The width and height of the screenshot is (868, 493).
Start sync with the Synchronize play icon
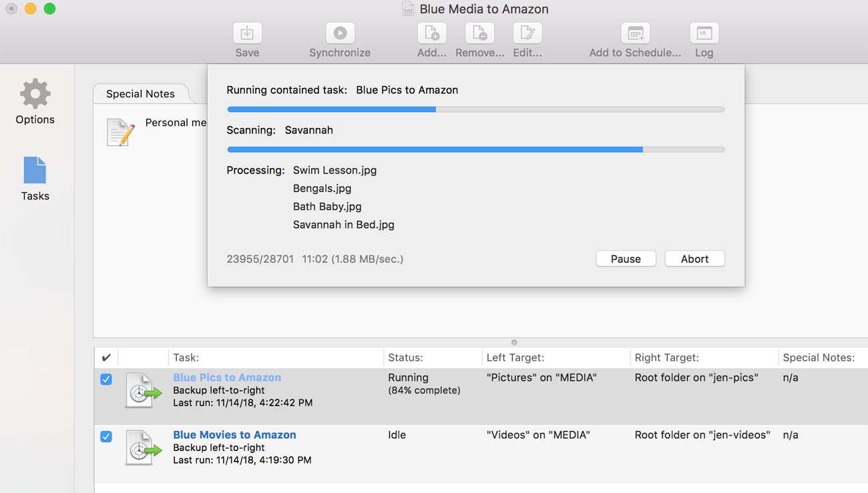click(340, 33)
